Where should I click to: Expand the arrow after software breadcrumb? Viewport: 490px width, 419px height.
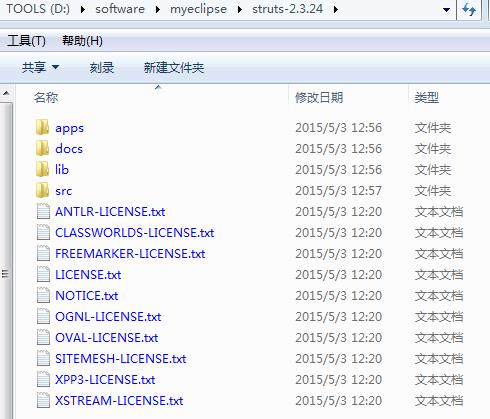coord(157,10)
